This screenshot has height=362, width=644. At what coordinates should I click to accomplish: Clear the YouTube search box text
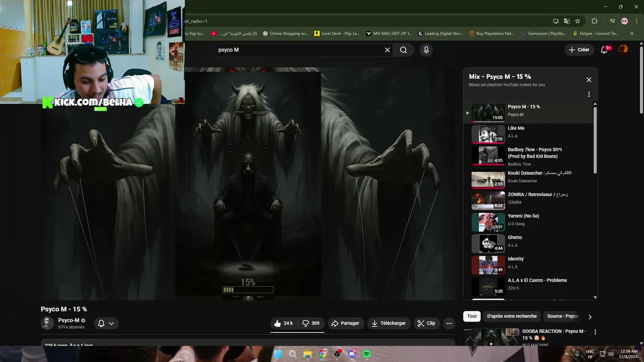click(x=387, y=50)
